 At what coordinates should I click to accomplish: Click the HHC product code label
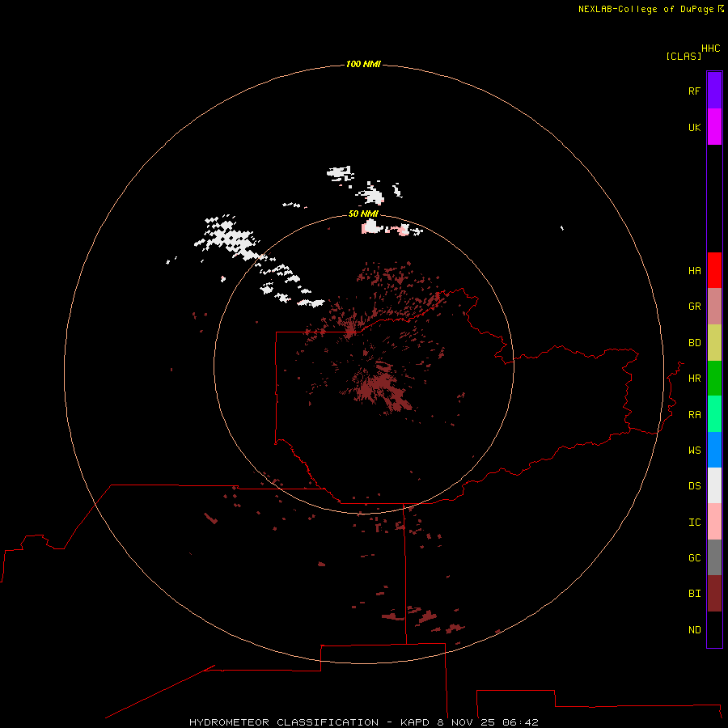point(710,49)
